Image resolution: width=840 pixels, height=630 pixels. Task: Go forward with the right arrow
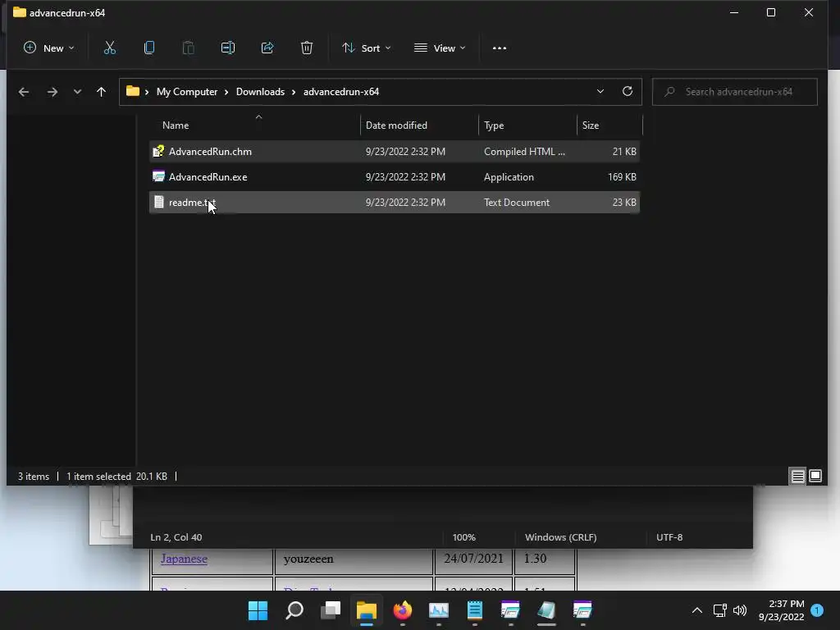(52, 92)
